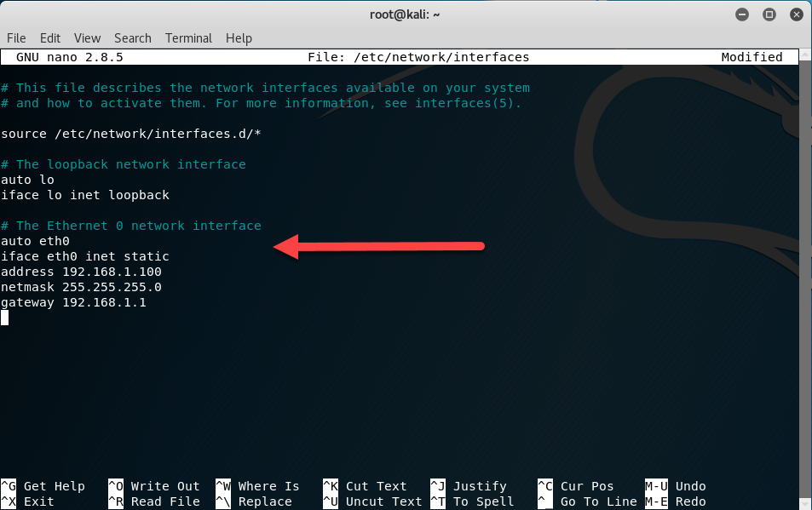Open the Edit menu
The width and height of the screenshot is (812, 510).
49,38
